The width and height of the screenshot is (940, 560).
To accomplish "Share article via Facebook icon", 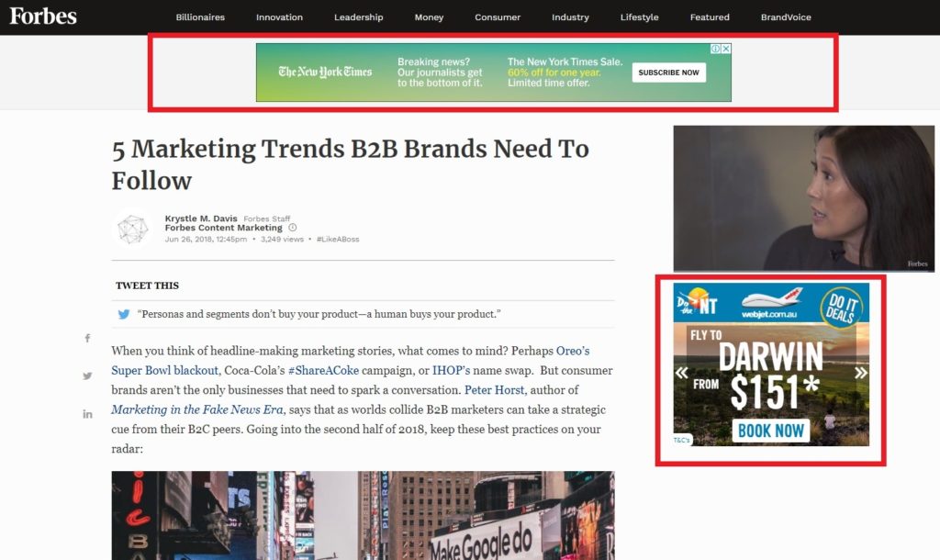I will point(88,339).
